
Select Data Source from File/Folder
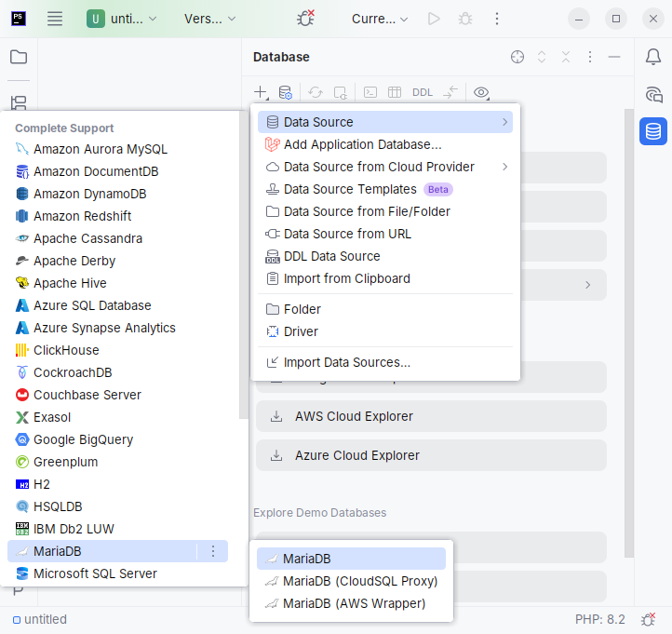pos(385,211)
